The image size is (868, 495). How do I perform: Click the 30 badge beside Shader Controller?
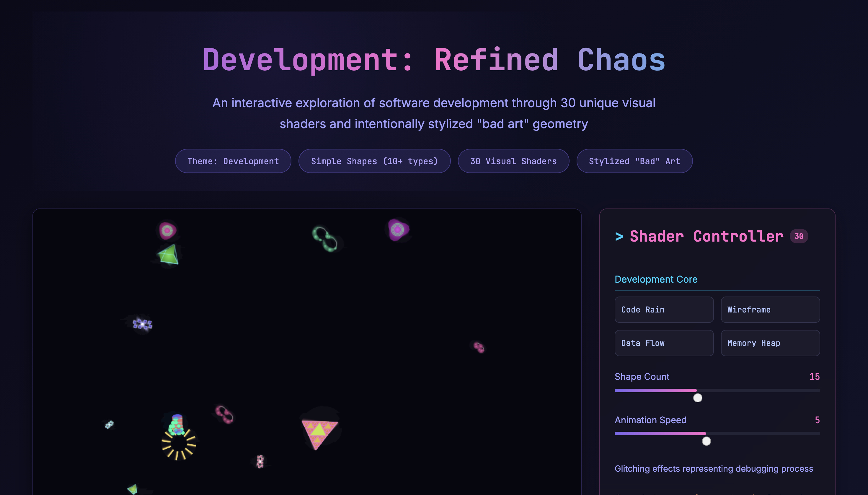798,236
